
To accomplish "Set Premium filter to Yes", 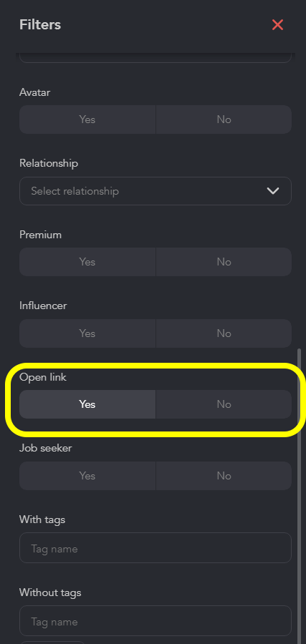I will pos(87,262).
